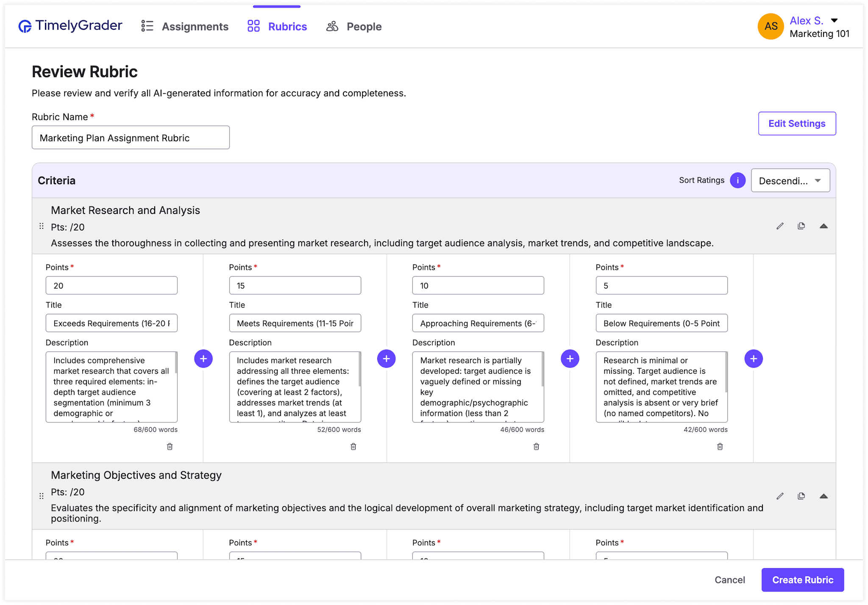Delete the Meets Requirements rating
Viewport: 868px width, 605px height.
(353, 447)
